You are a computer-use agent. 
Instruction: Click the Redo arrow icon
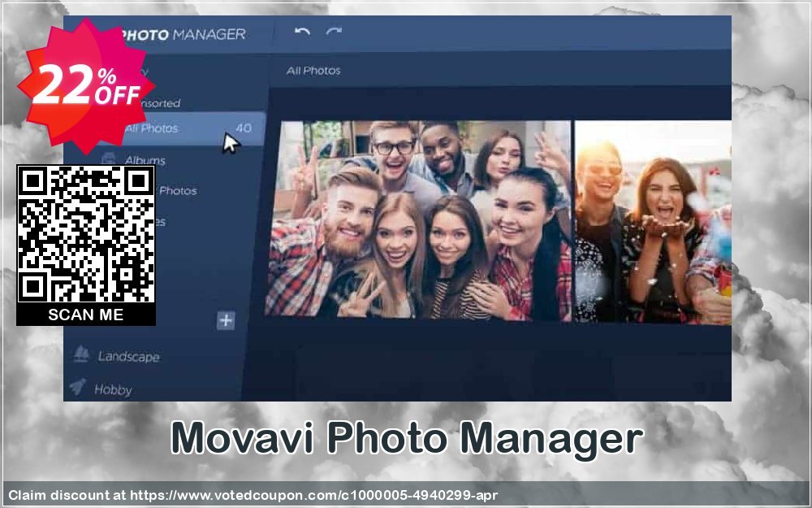(334, 33)
